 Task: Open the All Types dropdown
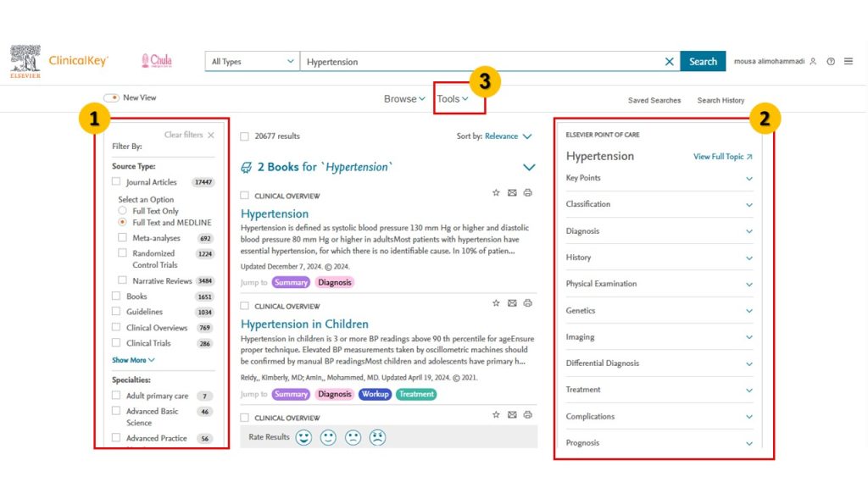253,61
